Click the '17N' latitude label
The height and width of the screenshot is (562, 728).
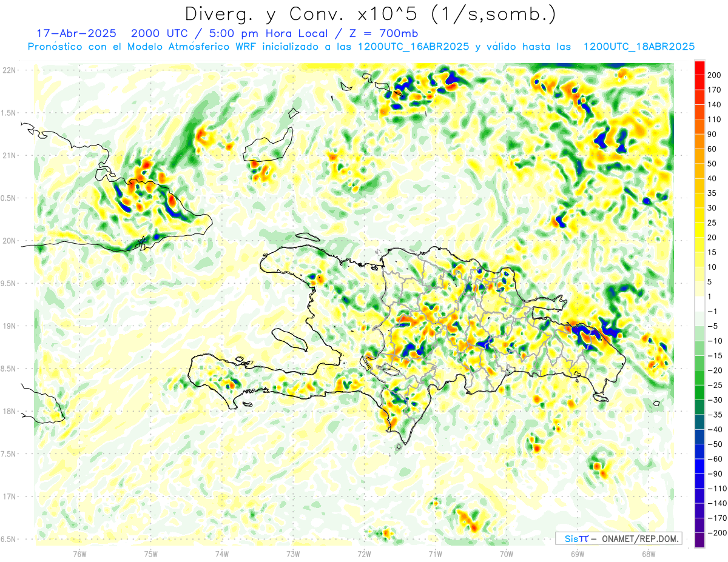9,497
